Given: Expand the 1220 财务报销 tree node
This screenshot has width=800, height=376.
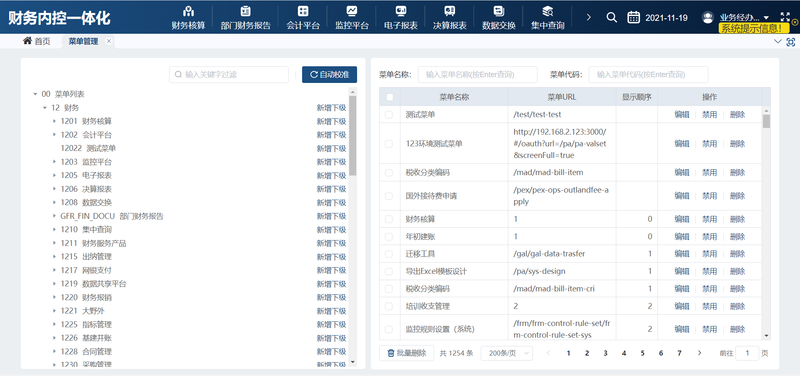Looking at the screenshot, I should [54, 297].
